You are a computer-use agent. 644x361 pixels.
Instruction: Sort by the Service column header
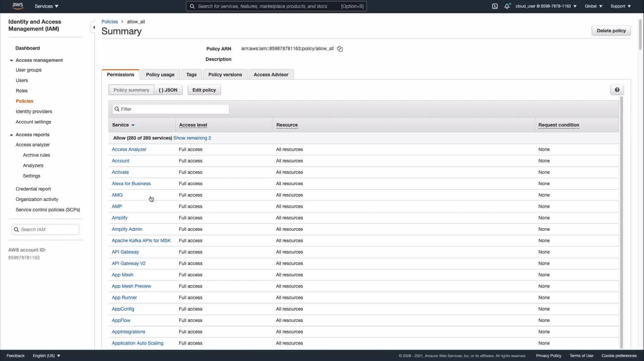click(x=123, y=125)
